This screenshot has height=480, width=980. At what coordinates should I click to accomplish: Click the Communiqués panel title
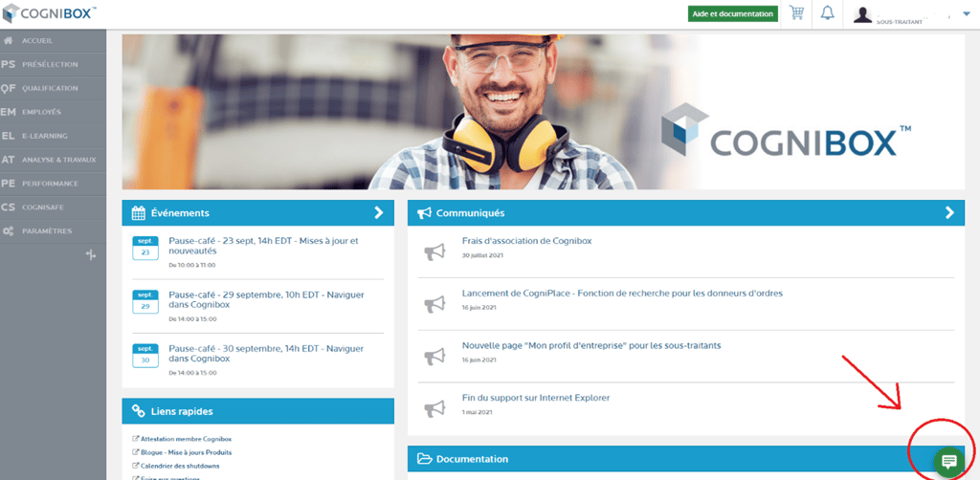pyautogui.click(x=470, y=213)
